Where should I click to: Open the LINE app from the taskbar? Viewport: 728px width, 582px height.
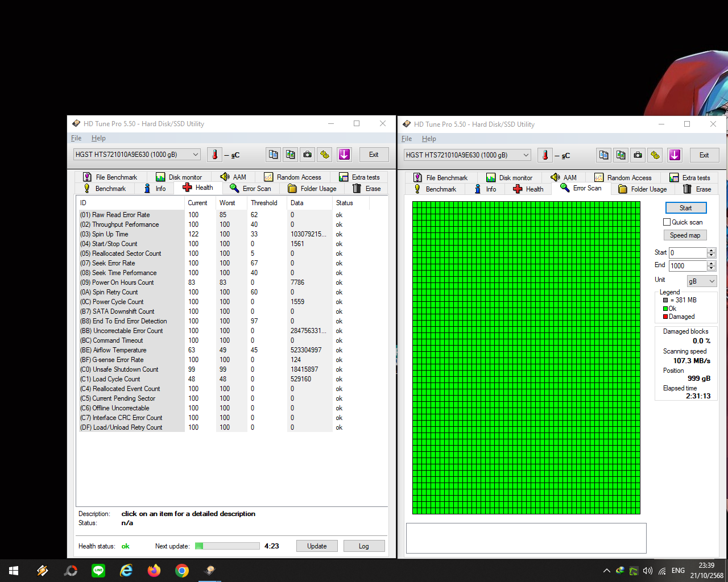pyautogui.click(x=98, y=571)
